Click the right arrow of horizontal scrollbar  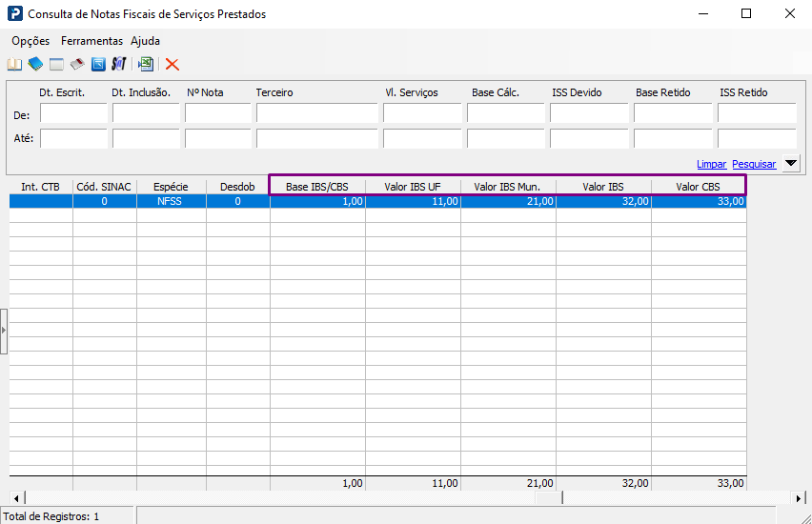799,498
